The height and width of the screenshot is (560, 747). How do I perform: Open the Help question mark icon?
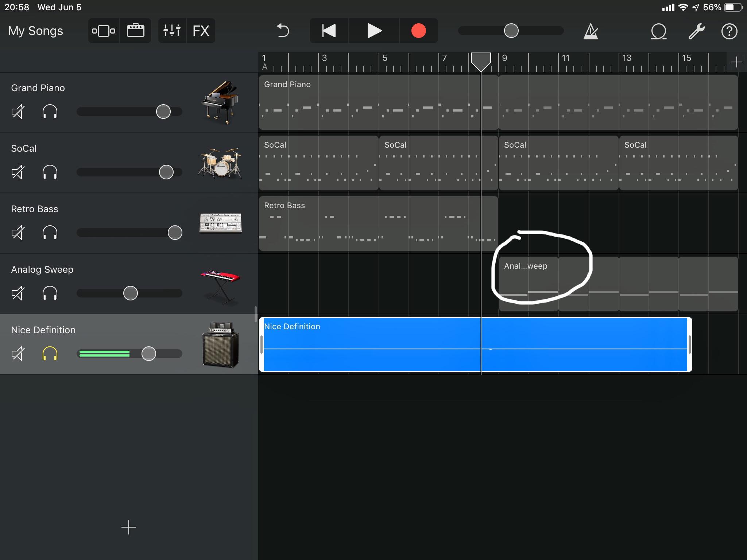[x=729, y=31]
